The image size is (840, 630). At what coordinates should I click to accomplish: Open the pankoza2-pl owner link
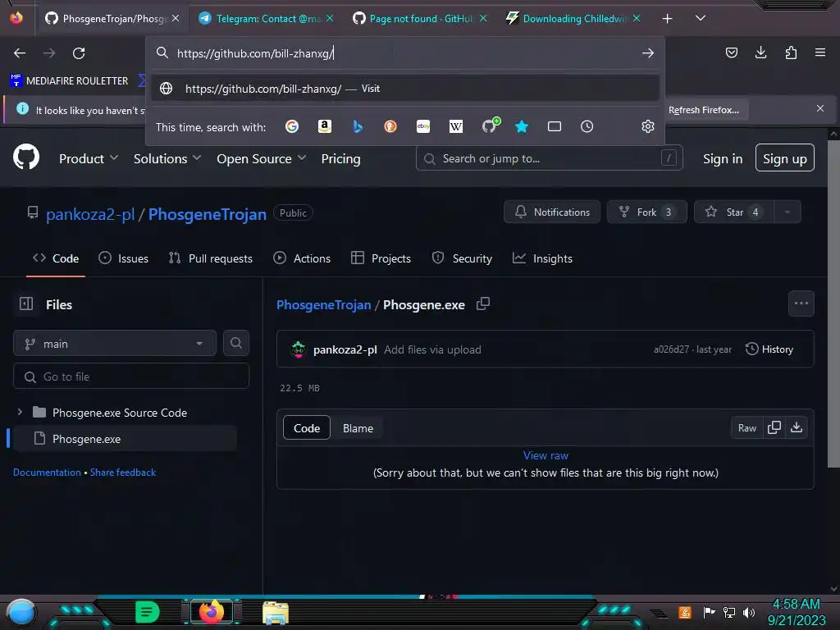click(x=90, y=214)
